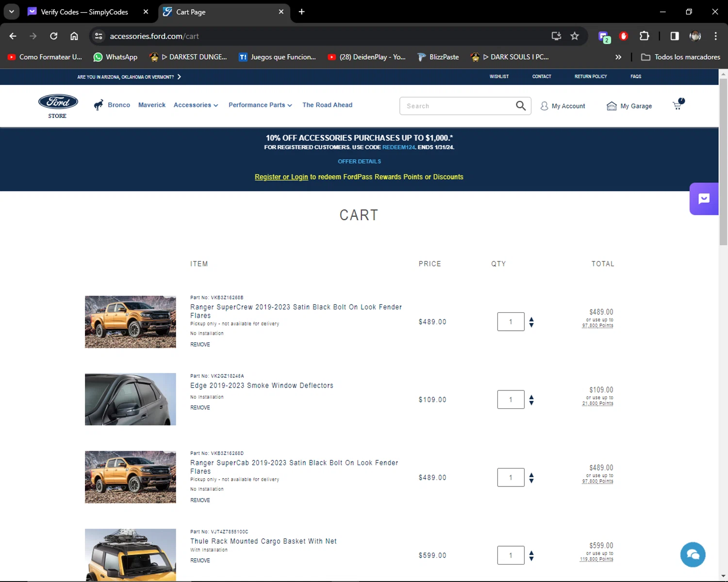Click the Bronco horse icon
Viewport: 728px width, 582px height.
pos(99,105)
